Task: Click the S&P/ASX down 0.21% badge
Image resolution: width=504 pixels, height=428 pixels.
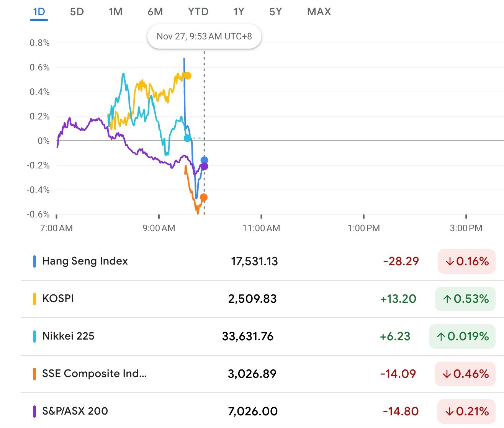Action: pos(466,412)
